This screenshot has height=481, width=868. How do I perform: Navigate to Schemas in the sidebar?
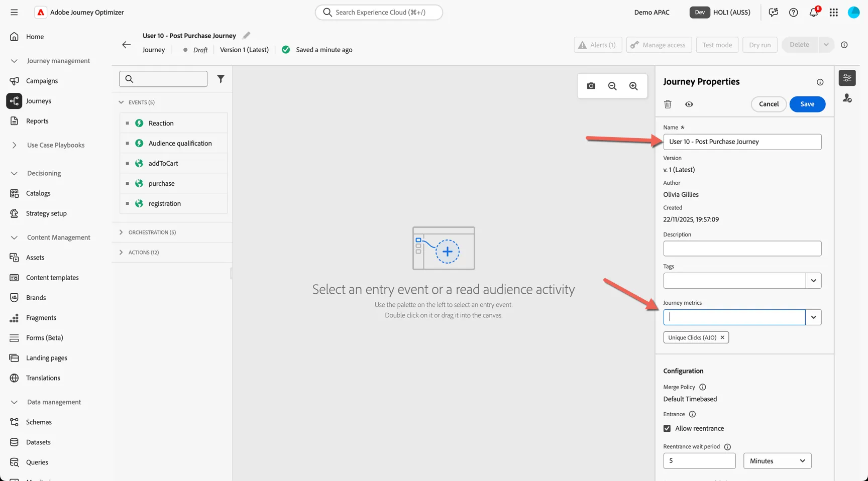tap(39, 422)
